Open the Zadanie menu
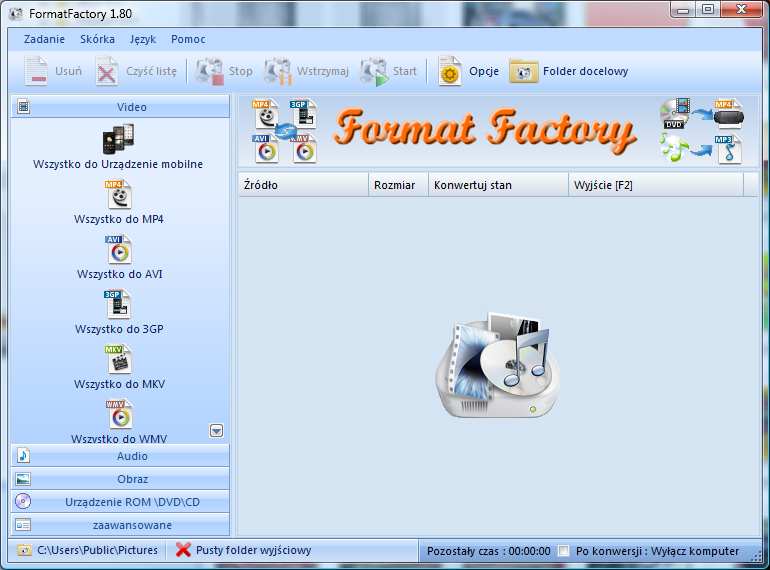This screenshot has height=570, width=770. [44, 39]
